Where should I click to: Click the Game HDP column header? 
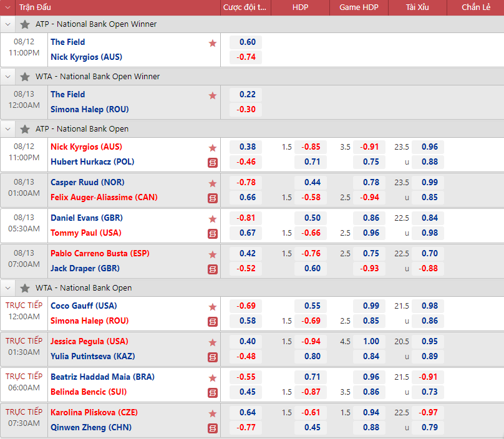359,7
